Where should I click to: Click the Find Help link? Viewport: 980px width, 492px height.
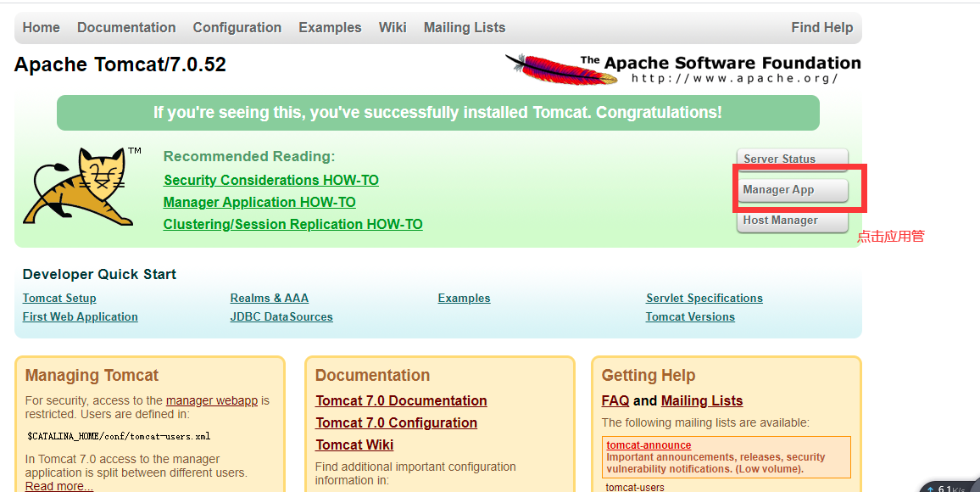pos(821,27)
